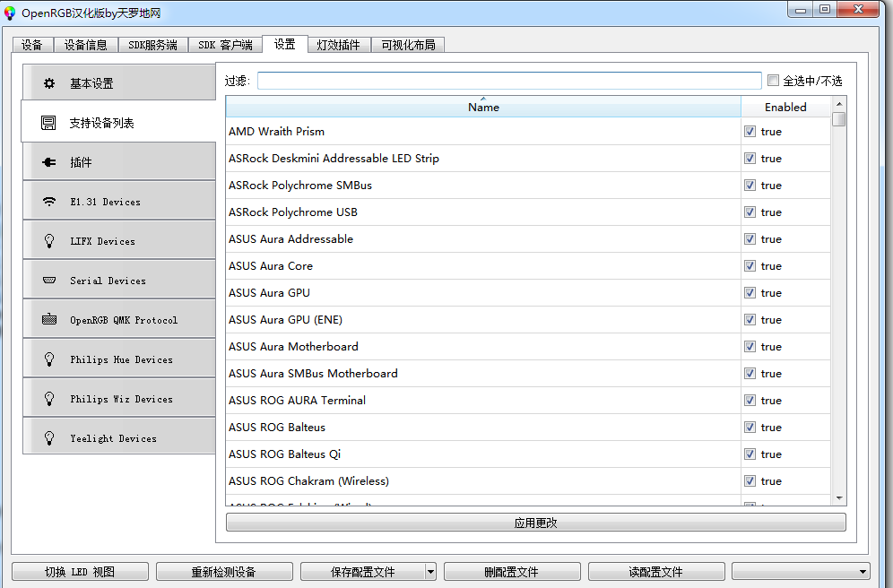Click the Yeelight Devices bulb icon

click(49, 438)
